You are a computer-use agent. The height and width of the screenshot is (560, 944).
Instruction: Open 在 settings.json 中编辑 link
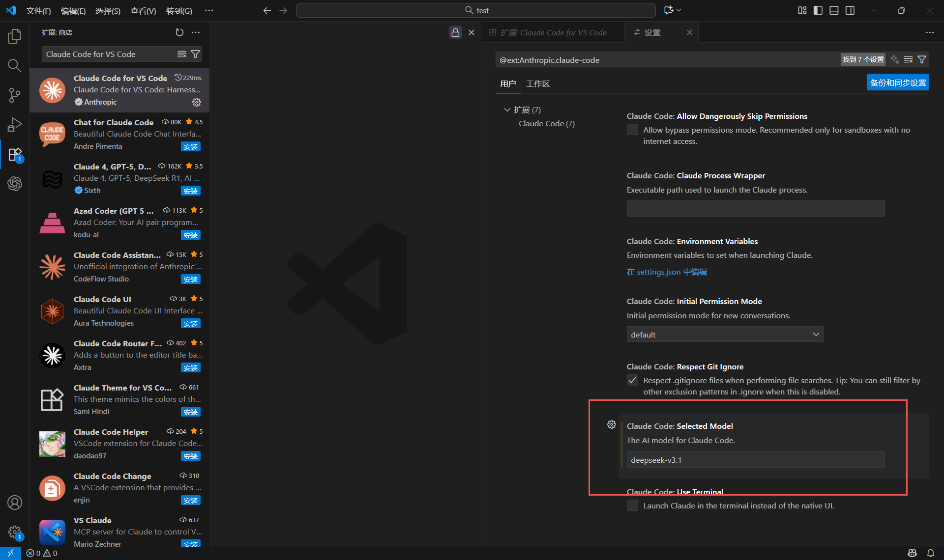667,272
